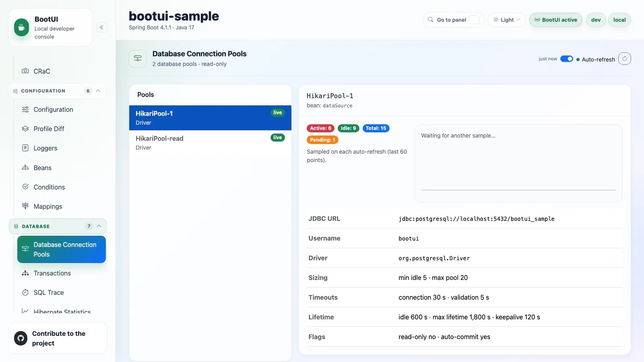Click the live badge on HikariPool-read
Viewport: 644px width, 362px height.
tap(278, 138)
